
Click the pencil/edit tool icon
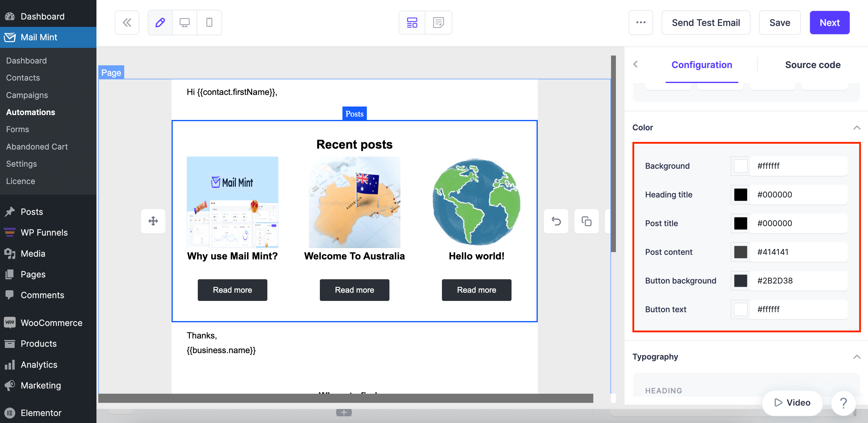coord(160,23)
